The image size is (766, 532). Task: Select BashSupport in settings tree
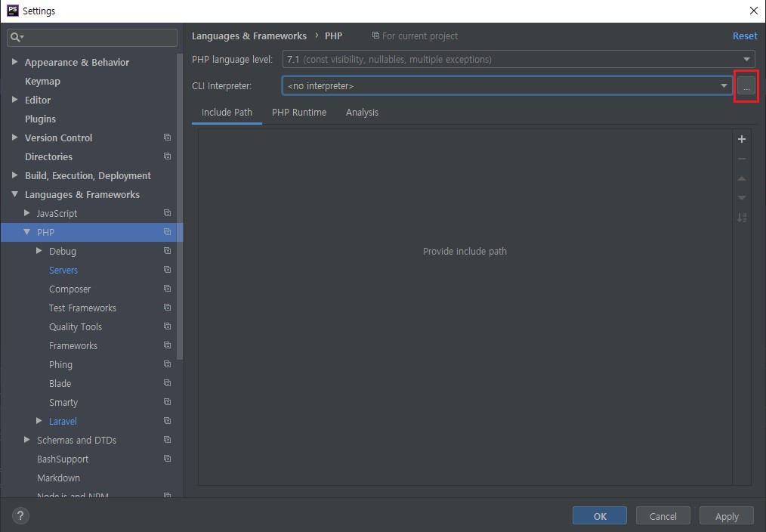coord(63,459)
